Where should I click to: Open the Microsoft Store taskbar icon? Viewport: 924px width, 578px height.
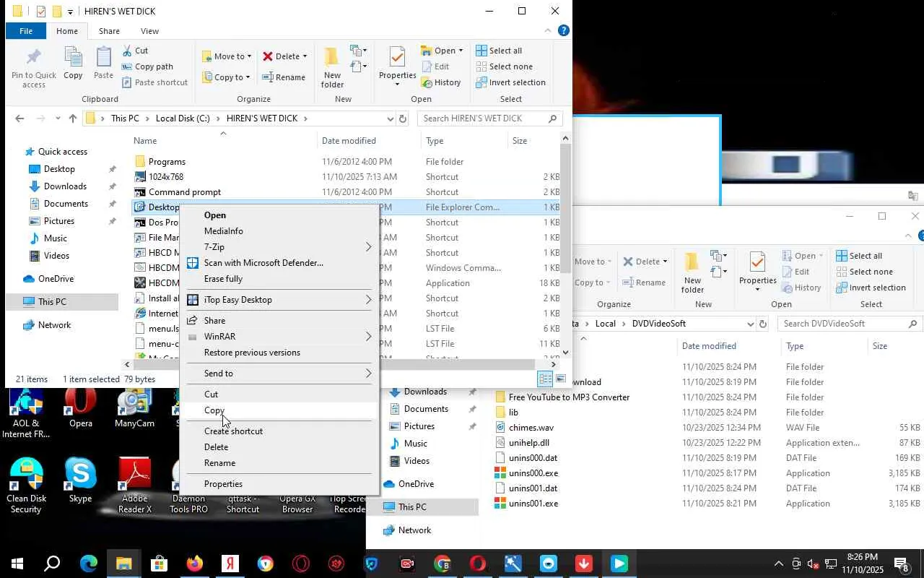tap(159, 564)
